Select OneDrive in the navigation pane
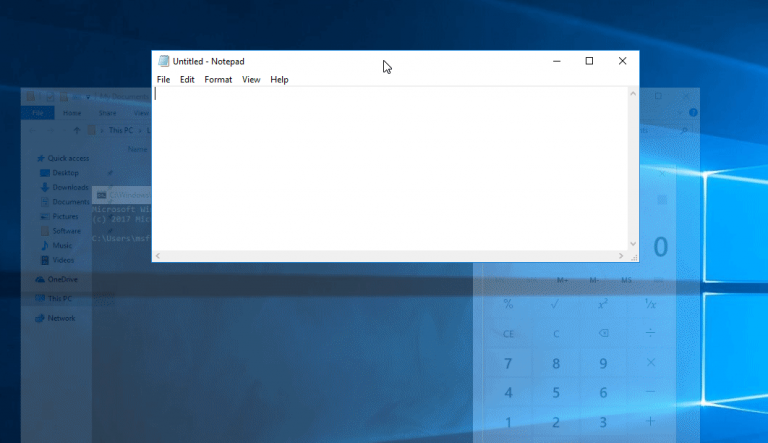This screenshot has height=443, width=768. pyautogui.click(x=62, y=280)
